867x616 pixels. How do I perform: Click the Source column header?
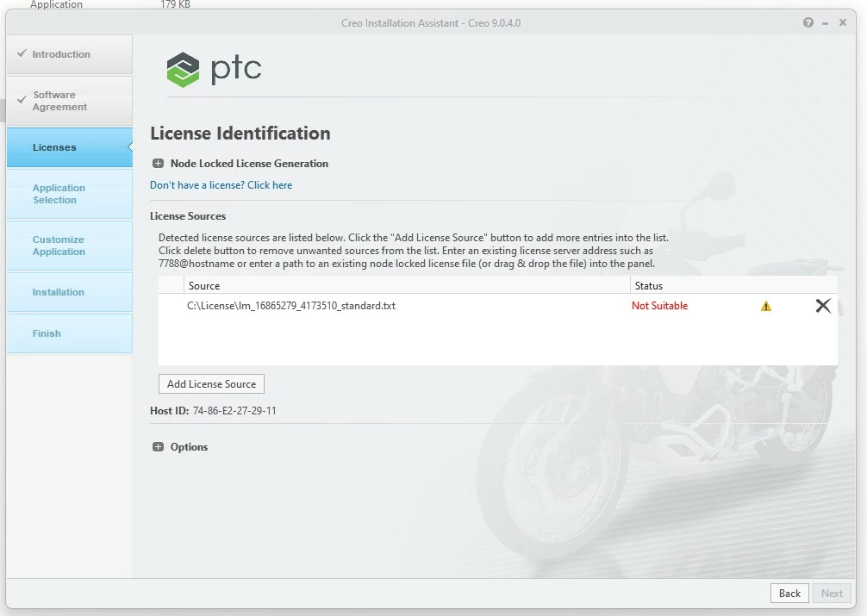click(x=407, y=286)
